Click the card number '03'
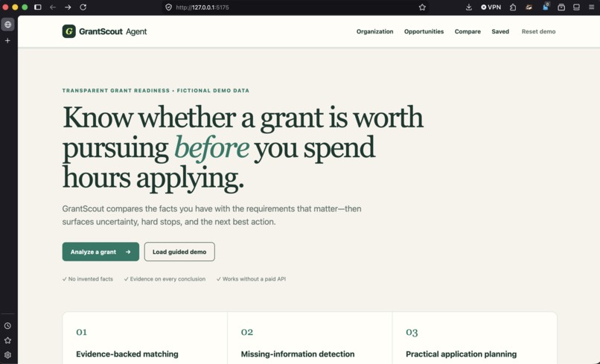 [x=412, y=332]
